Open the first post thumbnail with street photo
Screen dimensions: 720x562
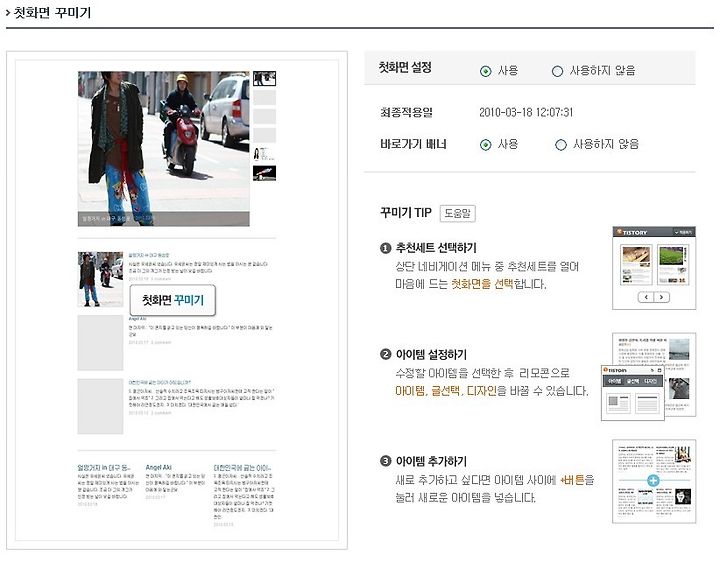tap(100, 279)
